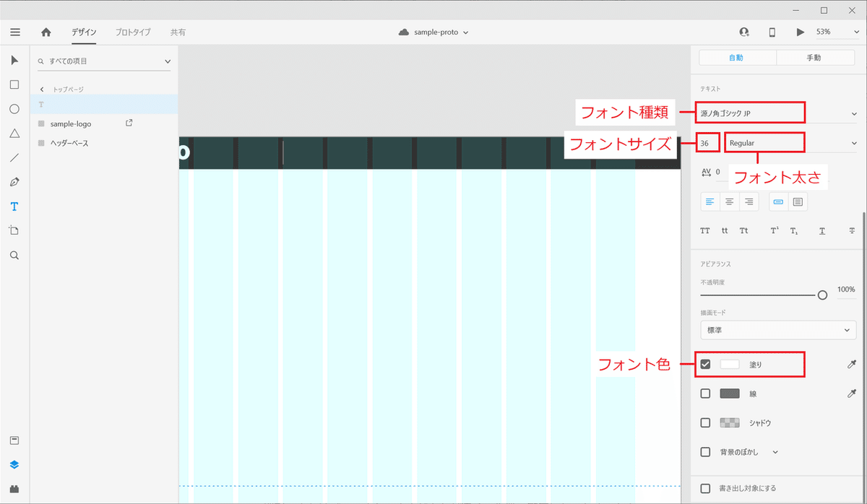The image size is (867, 504).
Task: Open the 描画モード 標準 dropdown
Action: [778, 330]
